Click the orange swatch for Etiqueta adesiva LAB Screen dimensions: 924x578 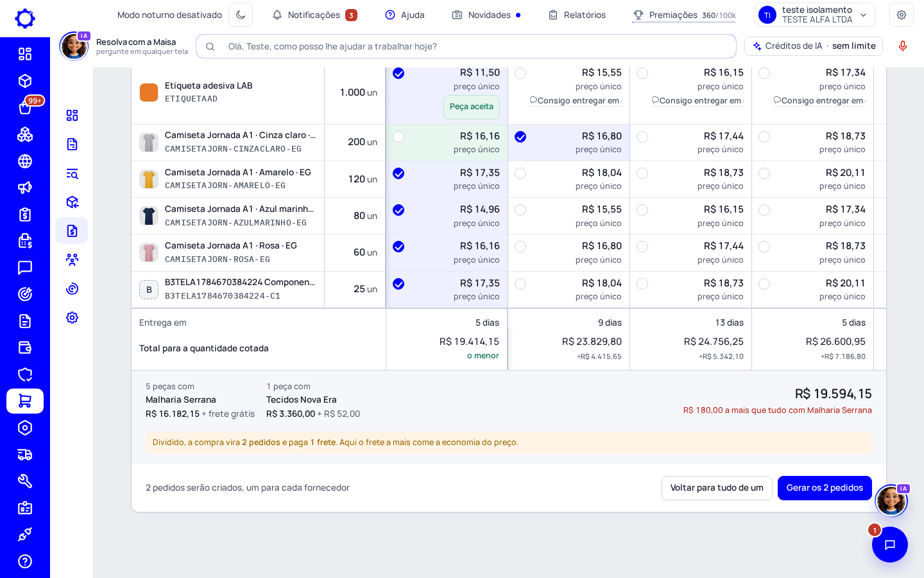coord(149,92)
